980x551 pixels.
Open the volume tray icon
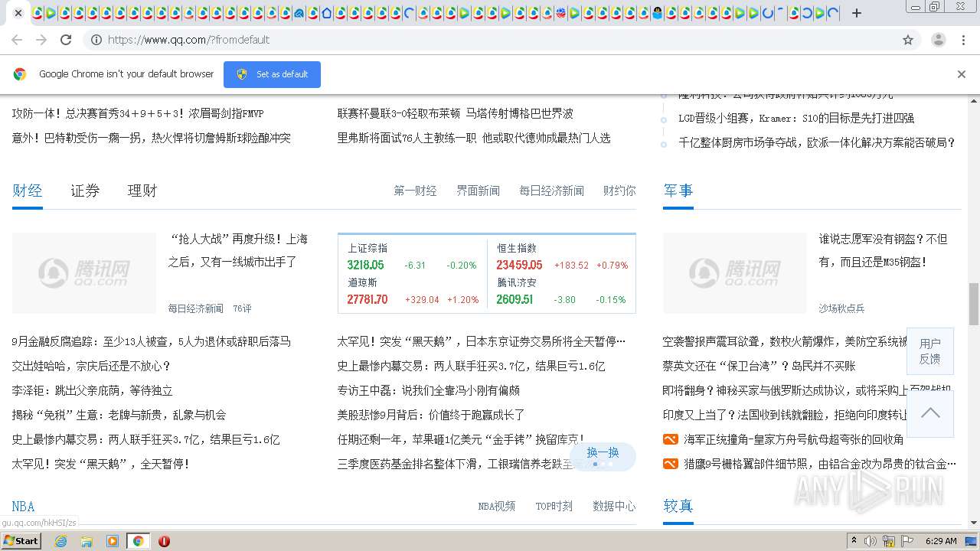(x=871, y=541)
